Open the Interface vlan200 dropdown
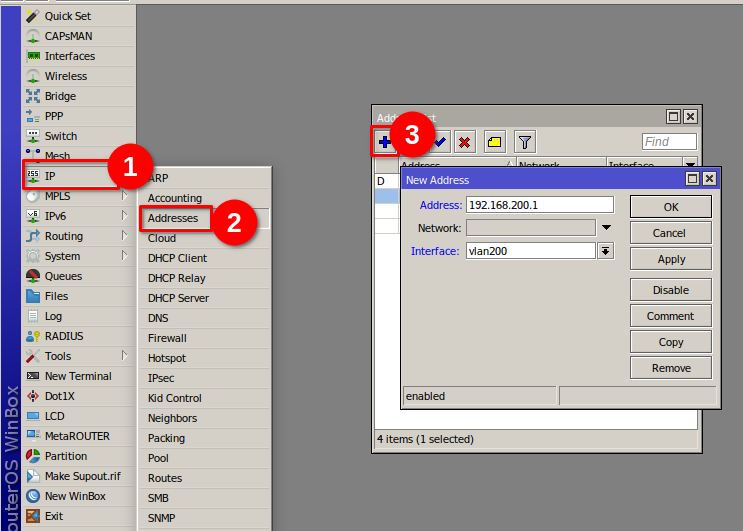Screen dimensions: 743x531 [x=605, y=251]
